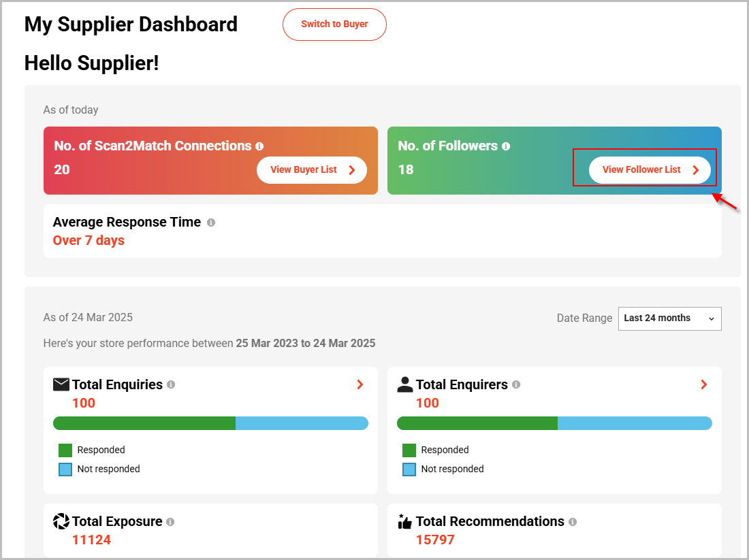Click the envelope icon for Total Enquiries

[61, 384]
